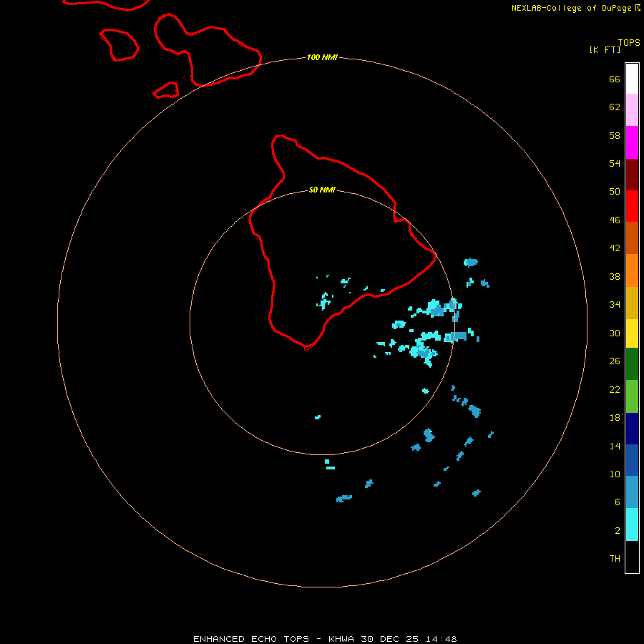Click the "58" legend value

click(x=615, y=135)
